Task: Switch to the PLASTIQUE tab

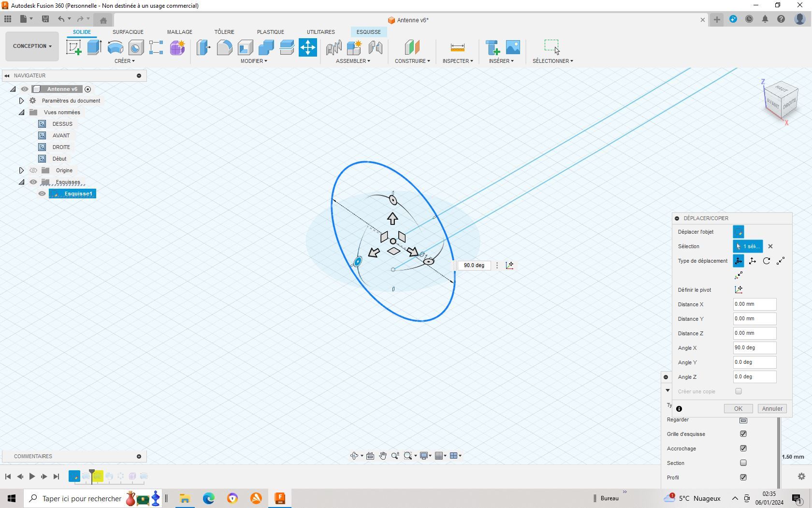Action: 271,32
